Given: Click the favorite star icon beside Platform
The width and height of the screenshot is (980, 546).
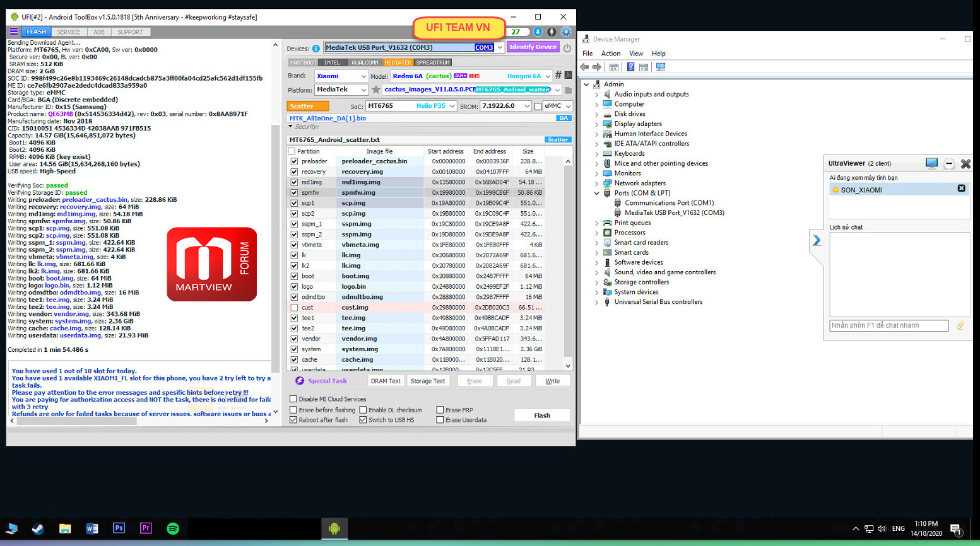Looking at the screenshot, I should coord(376,90).
